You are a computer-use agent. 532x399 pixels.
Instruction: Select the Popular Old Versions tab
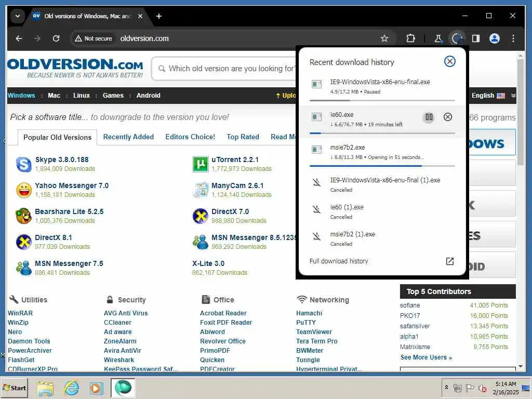pyautogui.click(x=57, y=137)
